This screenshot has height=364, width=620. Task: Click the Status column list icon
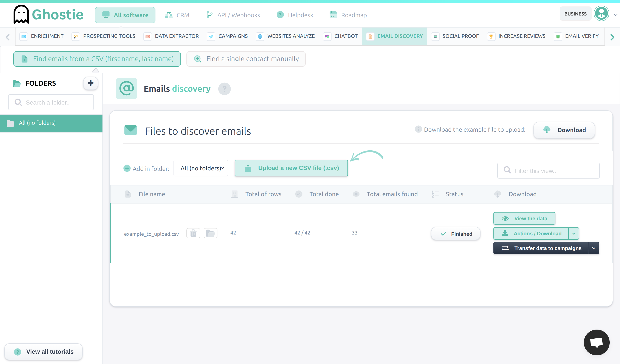(x=435, y=194)
